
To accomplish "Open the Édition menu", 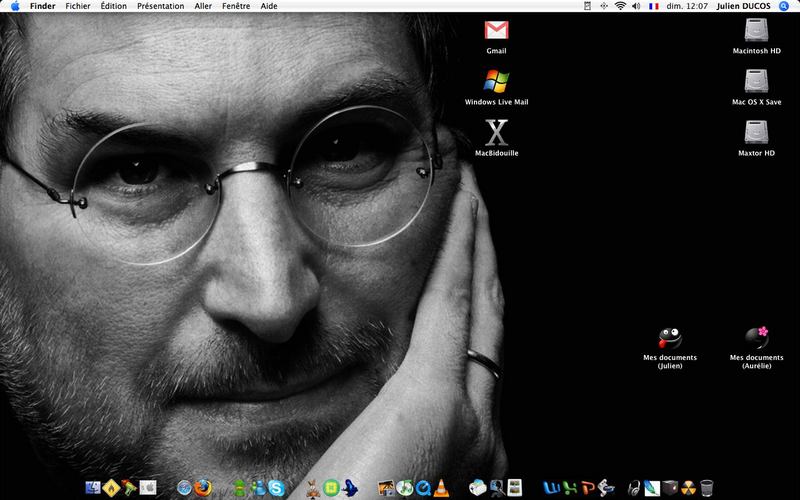I will pyautogui.click(x=113, y=6).
